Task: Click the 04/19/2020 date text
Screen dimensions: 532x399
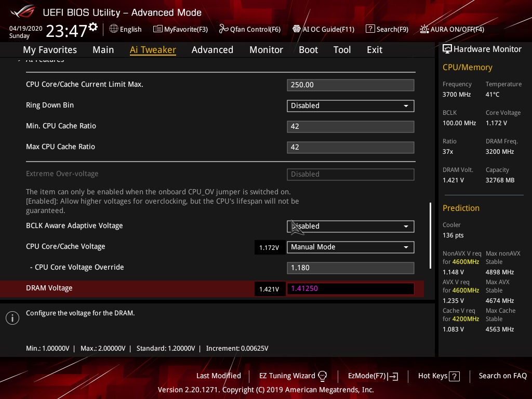Action: 26,29
